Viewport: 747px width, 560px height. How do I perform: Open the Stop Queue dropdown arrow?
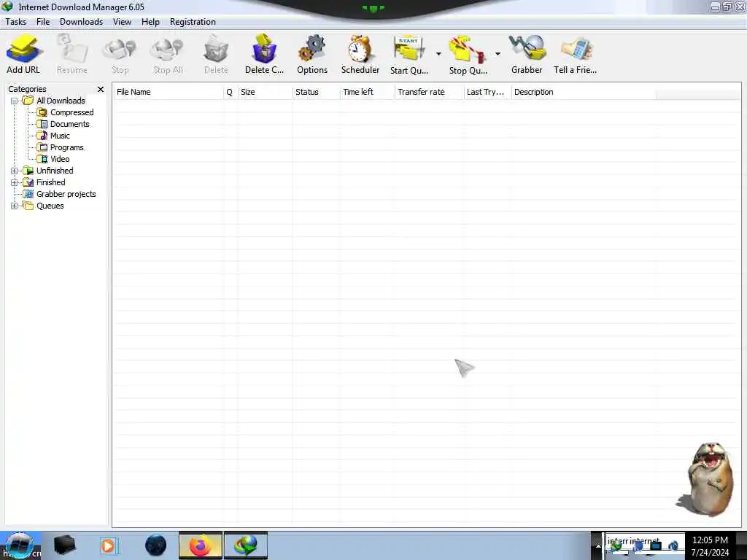point(498,54)
